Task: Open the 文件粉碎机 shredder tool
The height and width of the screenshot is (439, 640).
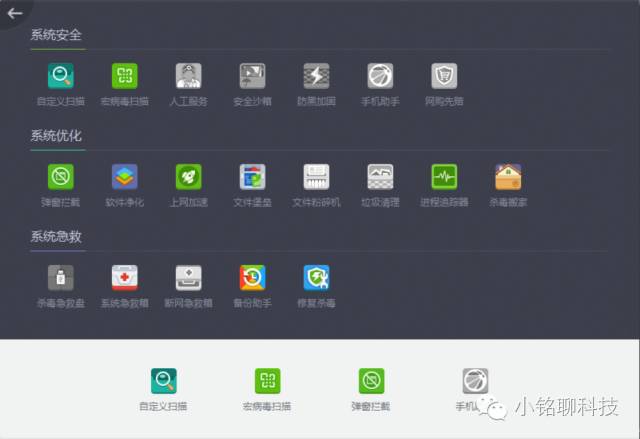Action: pos(316,177)
